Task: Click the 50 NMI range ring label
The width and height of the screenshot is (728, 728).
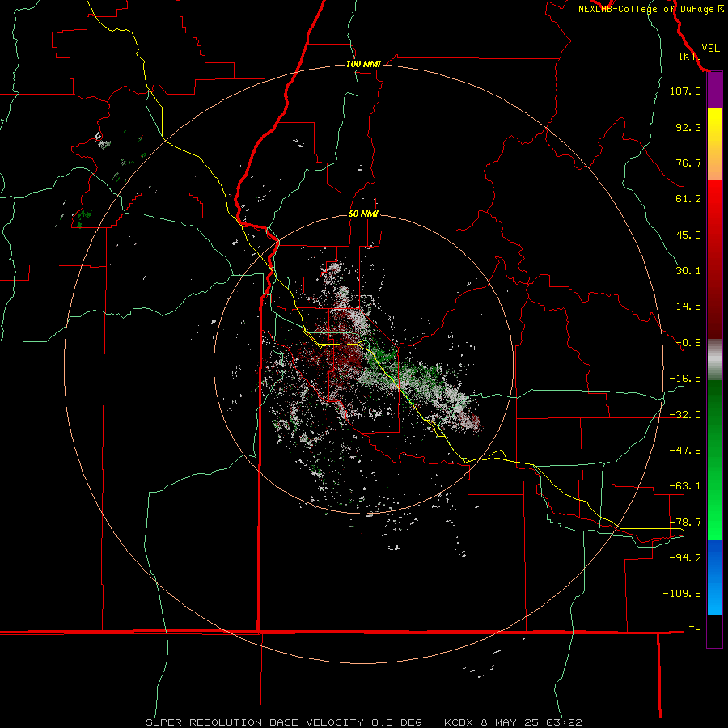Action: [363, 214]
